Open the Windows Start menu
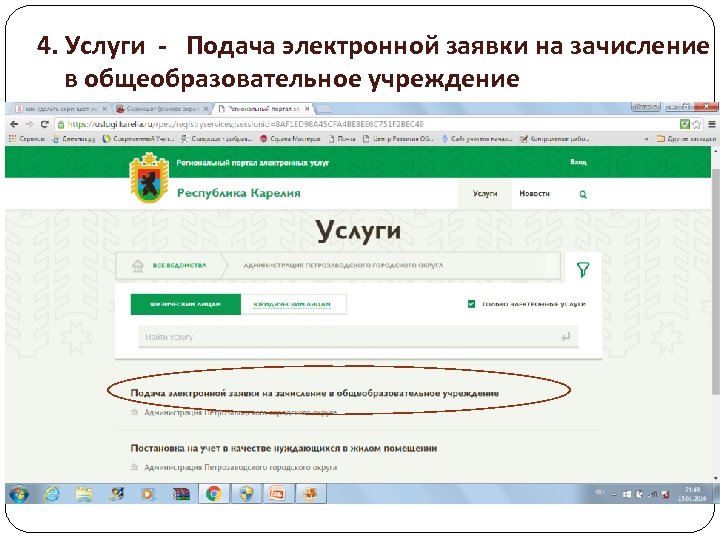 [x=18, y=494]
